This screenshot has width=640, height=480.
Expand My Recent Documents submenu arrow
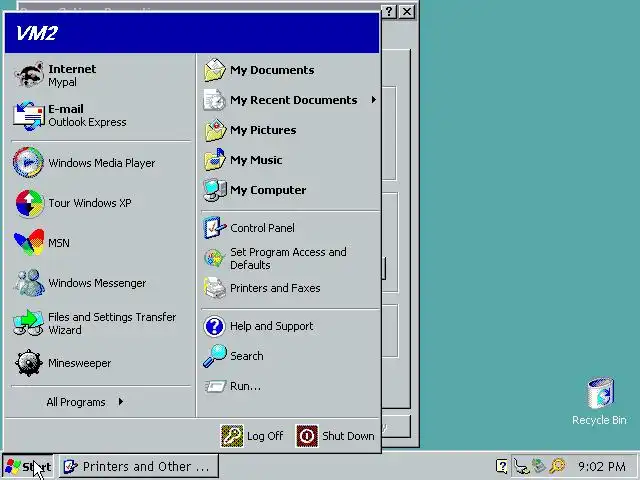(x=373, y=100)
